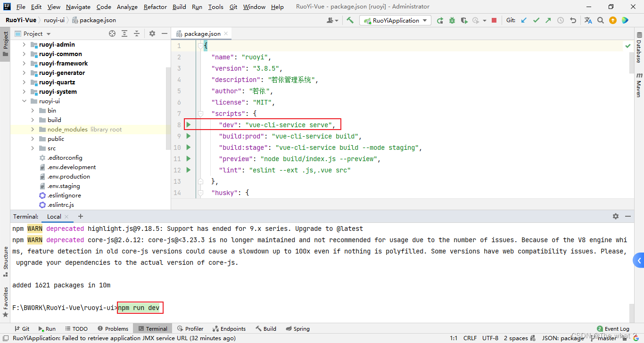This screenshot has width=644, height=343.
Task: Click Expand All icon in Project panel
Action: click(x=124, y=33)
